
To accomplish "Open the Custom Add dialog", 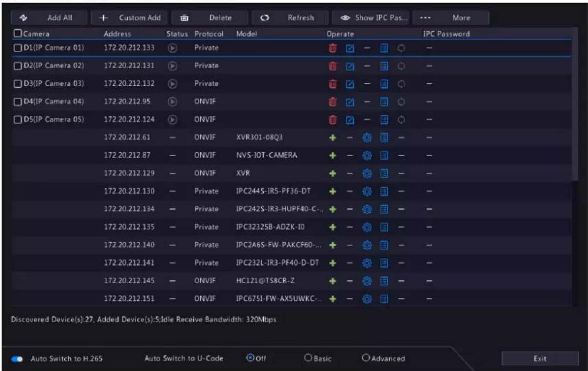I will [x=129, y=17].
